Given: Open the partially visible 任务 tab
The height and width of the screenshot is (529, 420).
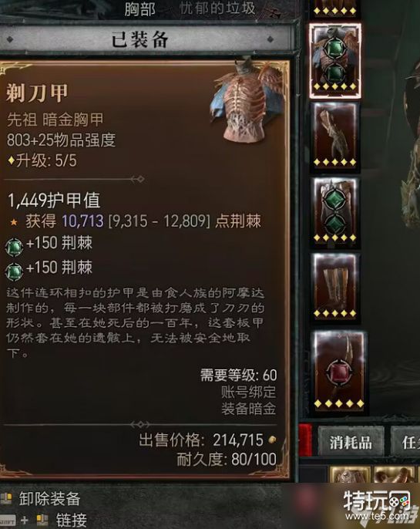Looking at the screenshot, I should [x=405, y=441].
